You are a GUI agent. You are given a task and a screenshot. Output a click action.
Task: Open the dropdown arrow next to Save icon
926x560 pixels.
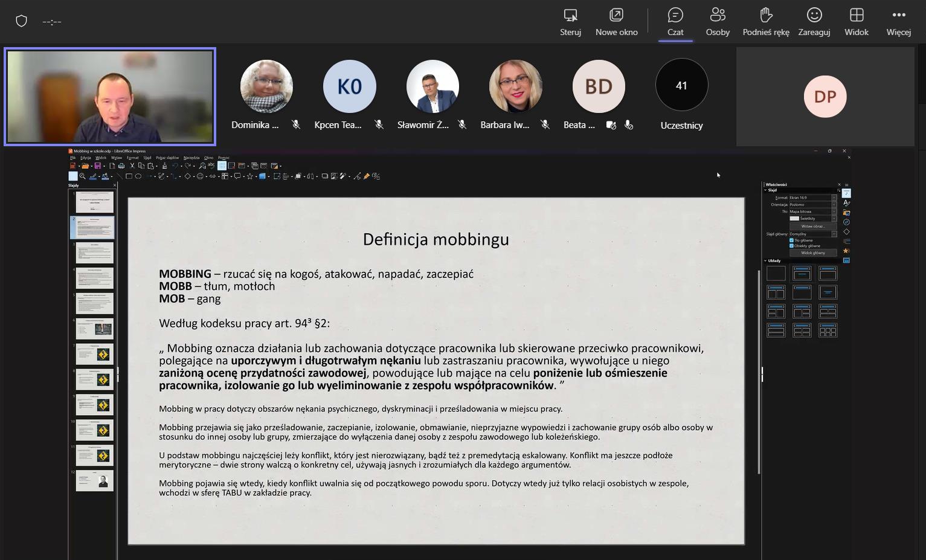(x=104, y=166)
